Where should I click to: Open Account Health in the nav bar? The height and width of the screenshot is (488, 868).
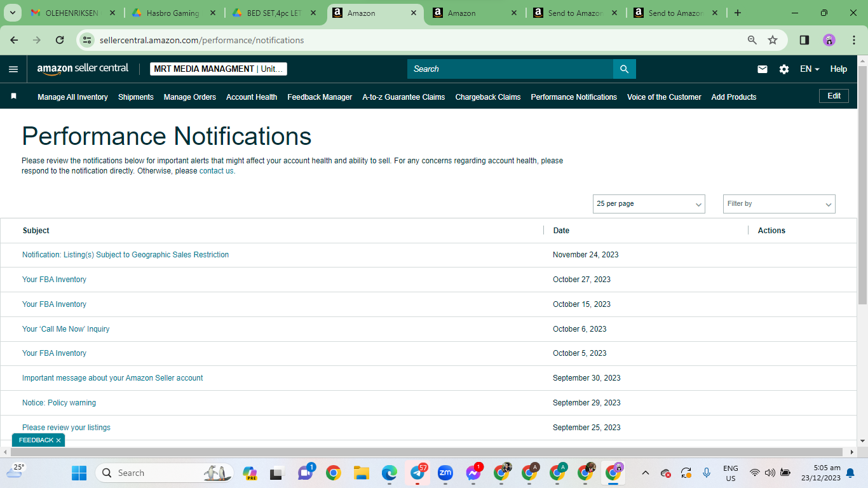click(252, 97)
